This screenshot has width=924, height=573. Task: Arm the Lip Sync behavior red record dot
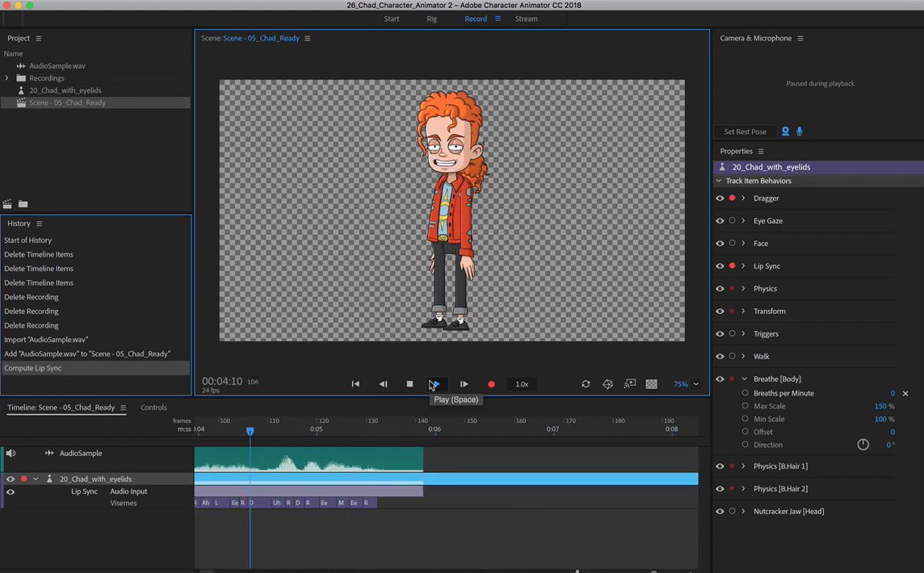tap(731, 266)
